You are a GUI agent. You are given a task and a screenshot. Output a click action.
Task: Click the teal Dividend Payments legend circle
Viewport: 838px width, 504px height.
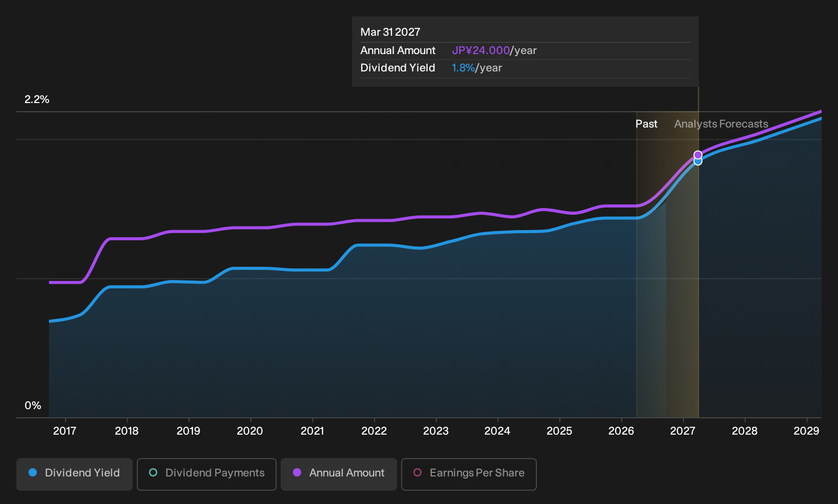153,472
